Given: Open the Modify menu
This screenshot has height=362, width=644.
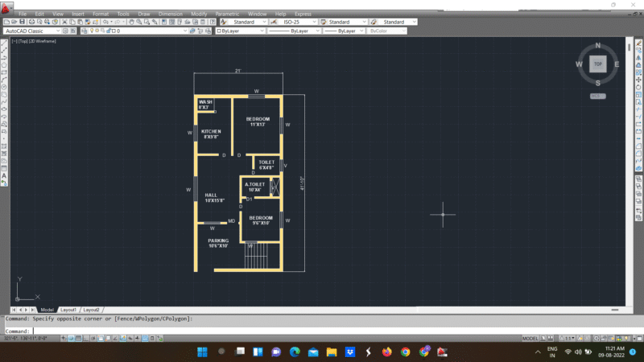Looking at the screenshot, I should 199,14.
